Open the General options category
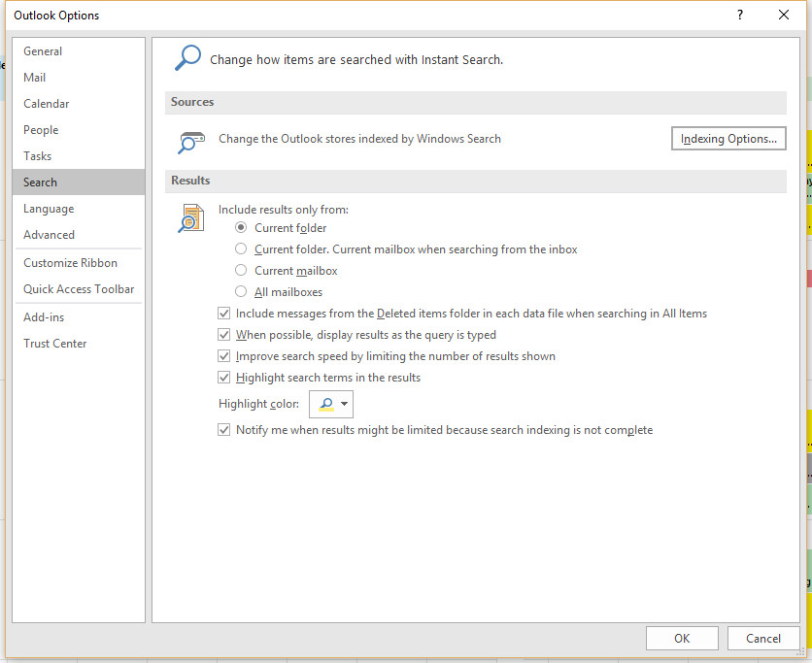This screenshot has width=812, height=663. click(x=79, y=51)
